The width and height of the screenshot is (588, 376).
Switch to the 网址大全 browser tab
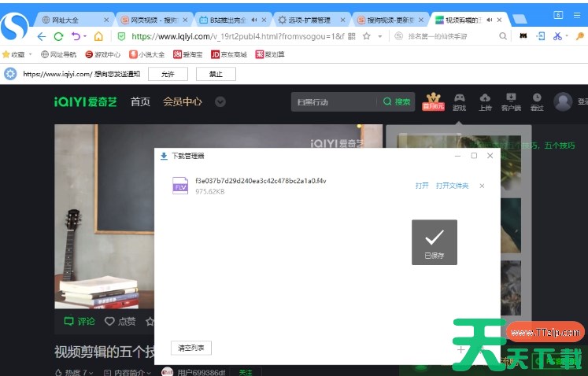[69, 19]
